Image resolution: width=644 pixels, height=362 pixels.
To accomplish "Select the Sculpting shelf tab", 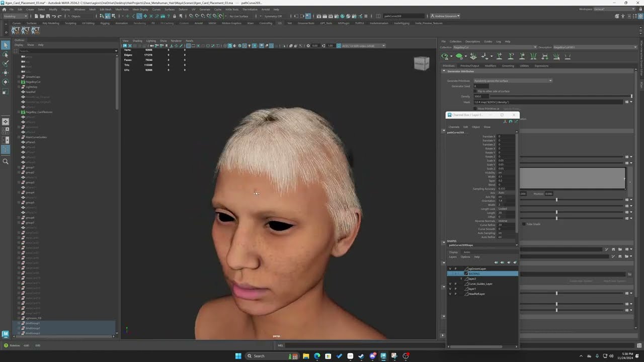I will pos(70,23).
